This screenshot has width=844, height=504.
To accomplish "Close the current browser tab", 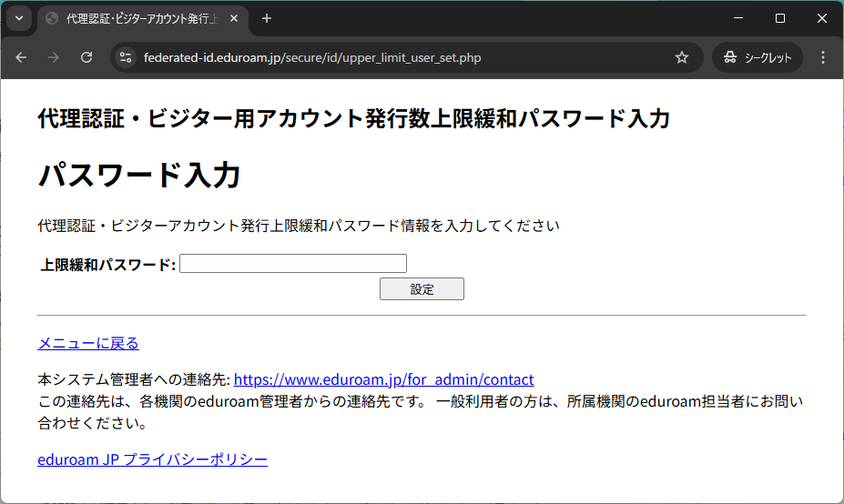I will pos(234,18).
